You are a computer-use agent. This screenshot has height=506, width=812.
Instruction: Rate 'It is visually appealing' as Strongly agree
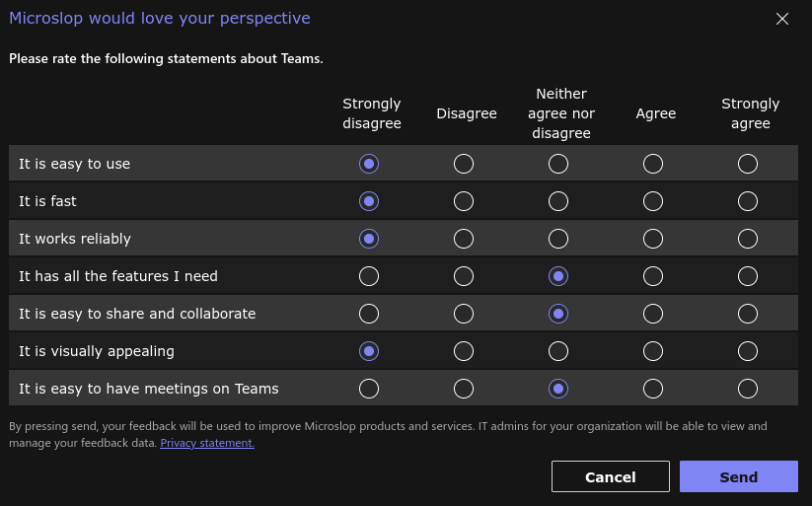[x=748, y=351]
